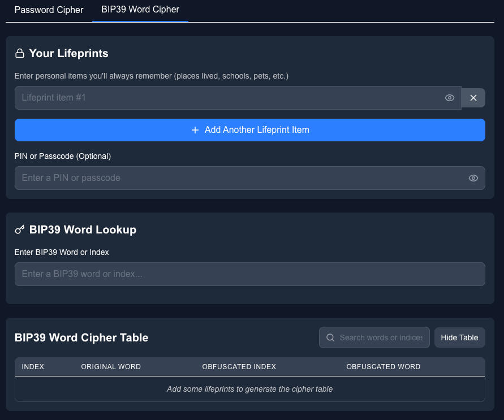Focus the Lifeprint item #1 field
The width and height of the screenshot is (504, 420).
pos(226,98)
